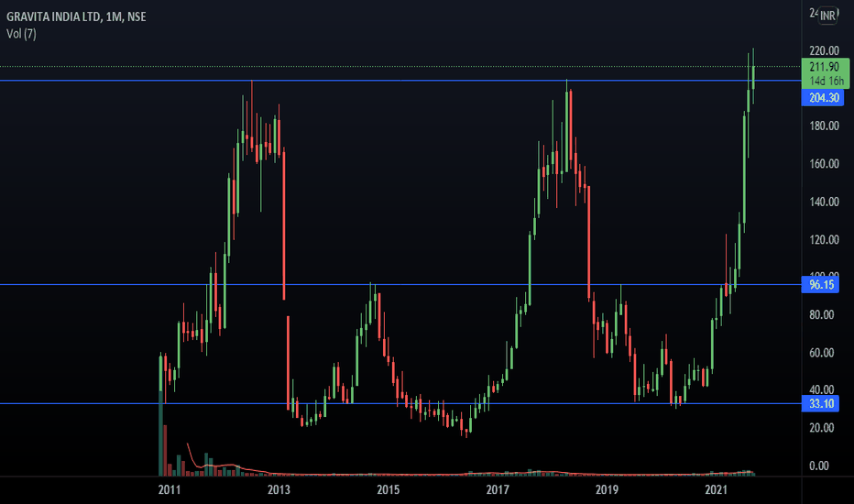Click the 211.90 current price label
Screen dimensions: 854x504
pyautogui.click(x=825, y=67)
